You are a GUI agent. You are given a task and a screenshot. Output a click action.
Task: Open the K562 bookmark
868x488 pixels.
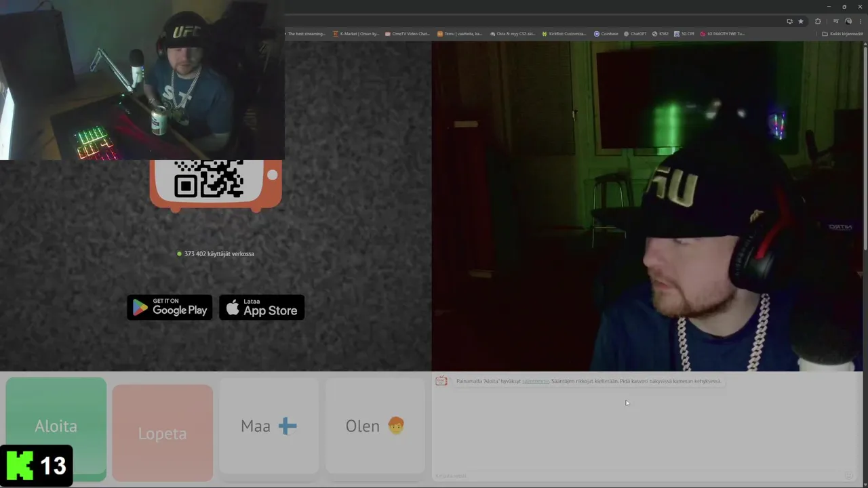pos(660,34)
